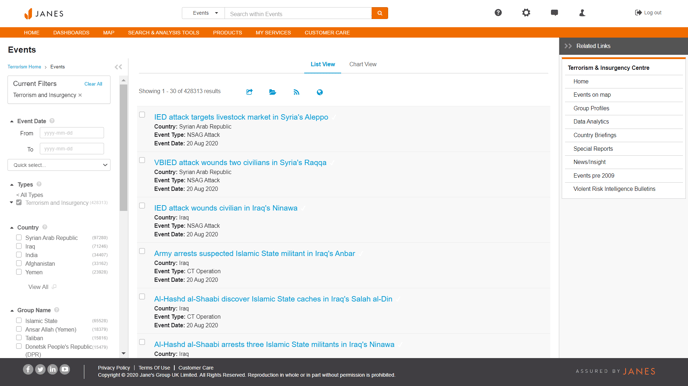Collapse the Country filter section
688x386 pixels.
click(12, 228)
